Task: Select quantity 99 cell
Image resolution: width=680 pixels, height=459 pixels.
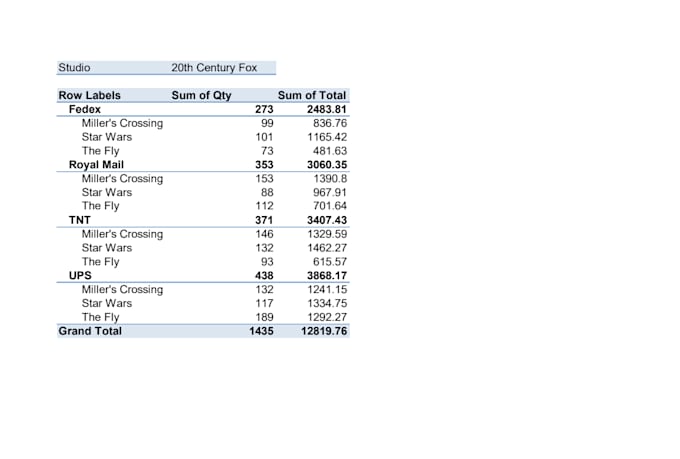Action: pos(267,123)
